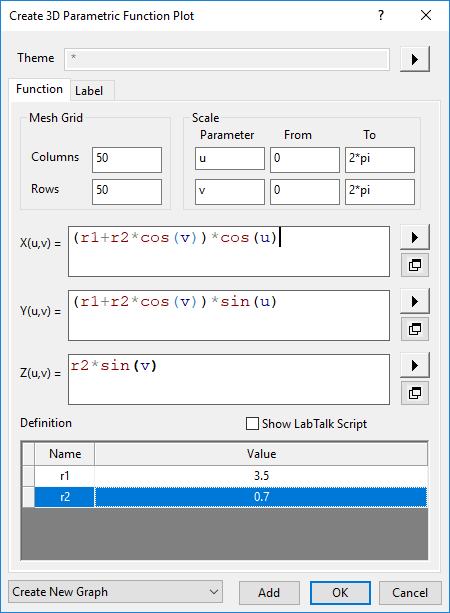This screenshot has height=613, width=450.
Task: Click the parameter u name field
Action: tap(230, 158)
